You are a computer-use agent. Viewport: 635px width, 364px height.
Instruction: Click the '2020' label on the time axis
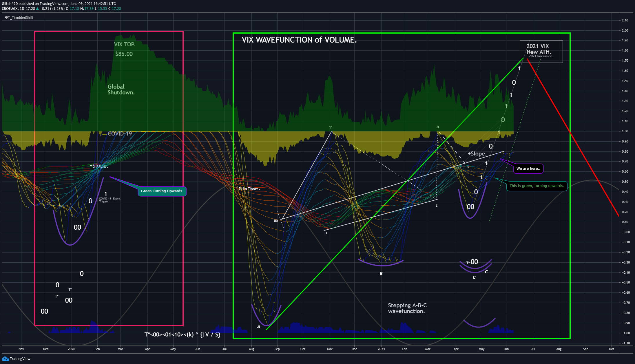pyautogui.click(x=72, y=349)
